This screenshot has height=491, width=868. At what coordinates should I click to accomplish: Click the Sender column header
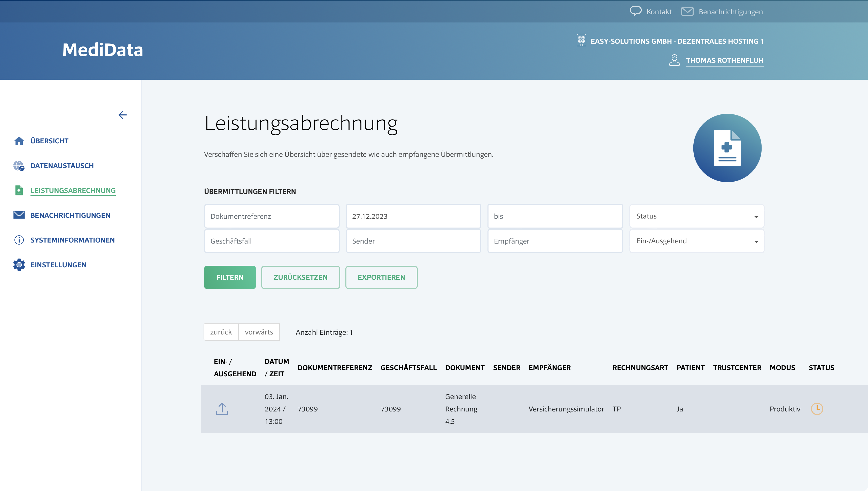(x=507, y=368)
